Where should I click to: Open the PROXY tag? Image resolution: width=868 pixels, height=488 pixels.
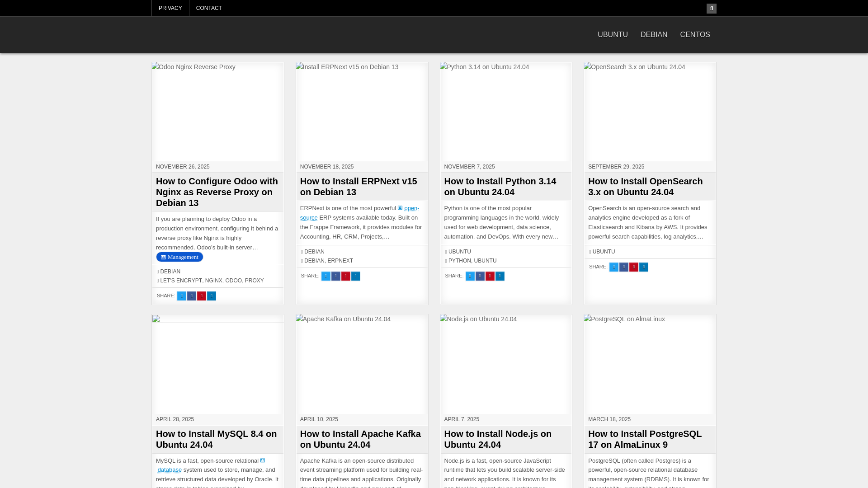[x=254, y=281]
